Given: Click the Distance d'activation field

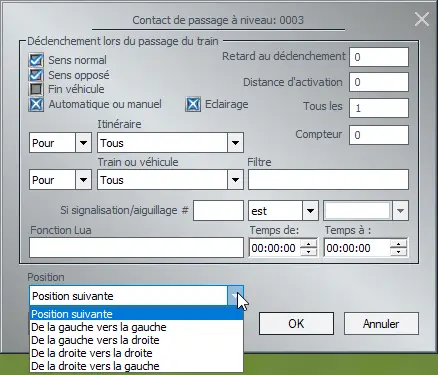Looking at the screenshot, I should pyautogui.click(x=379, y=82).
